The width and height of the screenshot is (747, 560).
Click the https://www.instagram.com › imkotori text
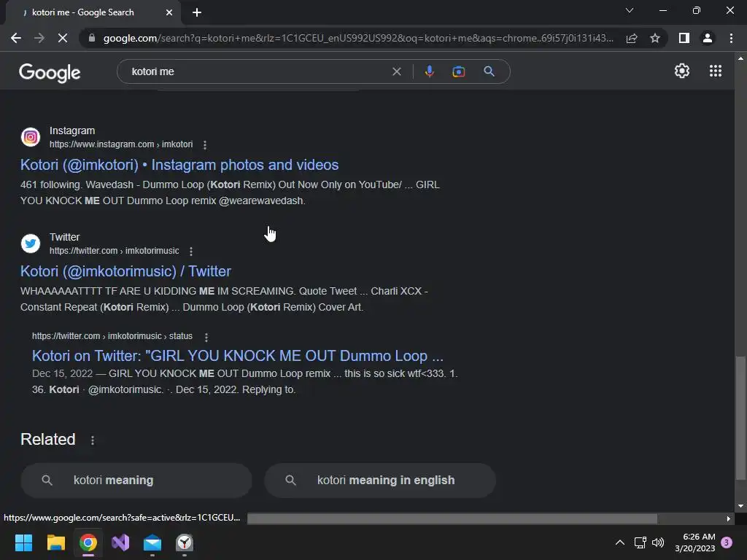click(x=121, y=144)
